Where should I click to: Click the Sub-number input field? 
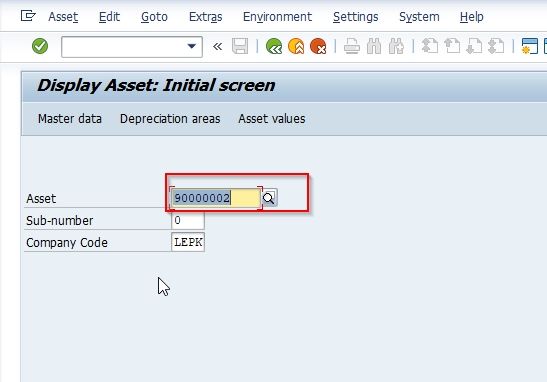click(188, 220)
